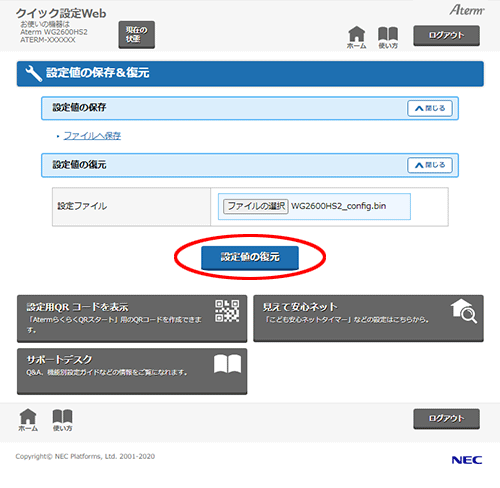Viewport: 500px width, 488px height.
Task: Click the wrench icon in page title
Action: 34,73
